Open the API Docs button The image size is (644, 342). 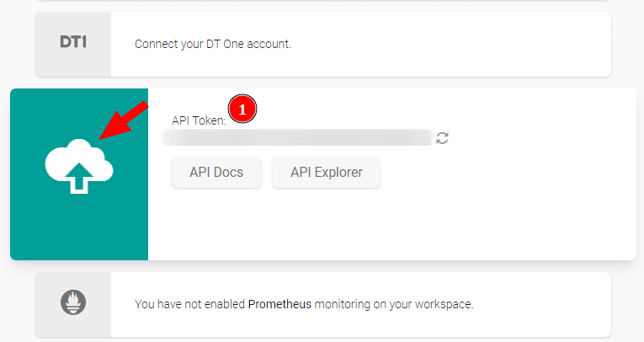coord(216,173)
